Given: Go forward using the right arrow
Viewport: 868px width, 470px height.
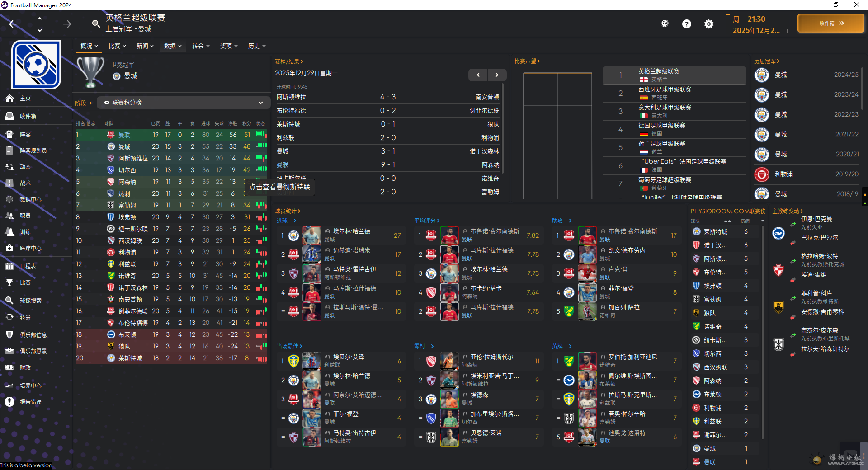Looking at the screenshot, I should [x=67, y=24].
